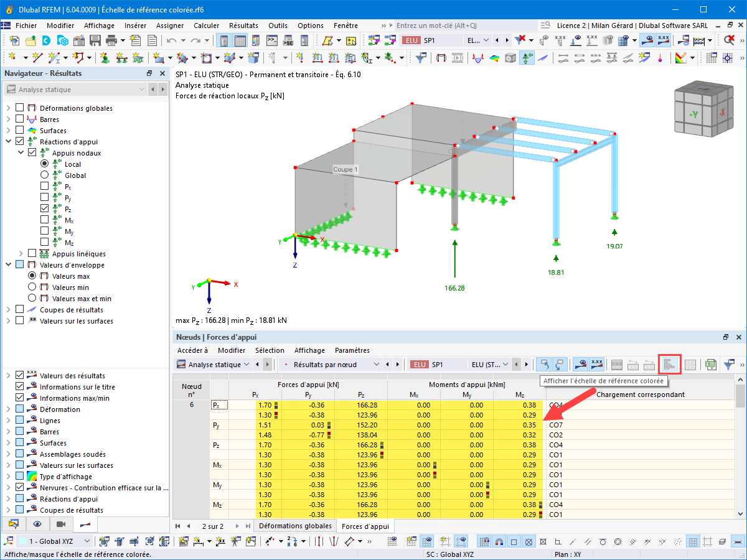The image size is (747, 560).
Task: Click the result animation film icon
Action: 458,58
